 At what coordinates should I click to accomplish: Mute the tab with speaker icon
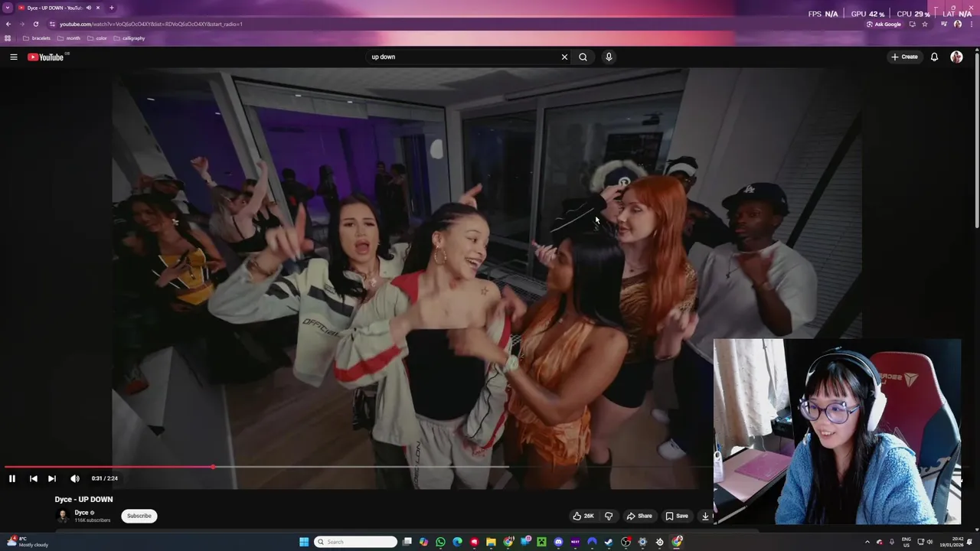(x=88, y=8)
